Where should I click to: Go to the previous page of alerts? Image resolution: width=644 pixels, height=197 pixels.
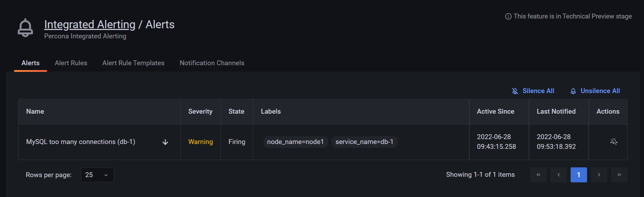click(558, 175)
